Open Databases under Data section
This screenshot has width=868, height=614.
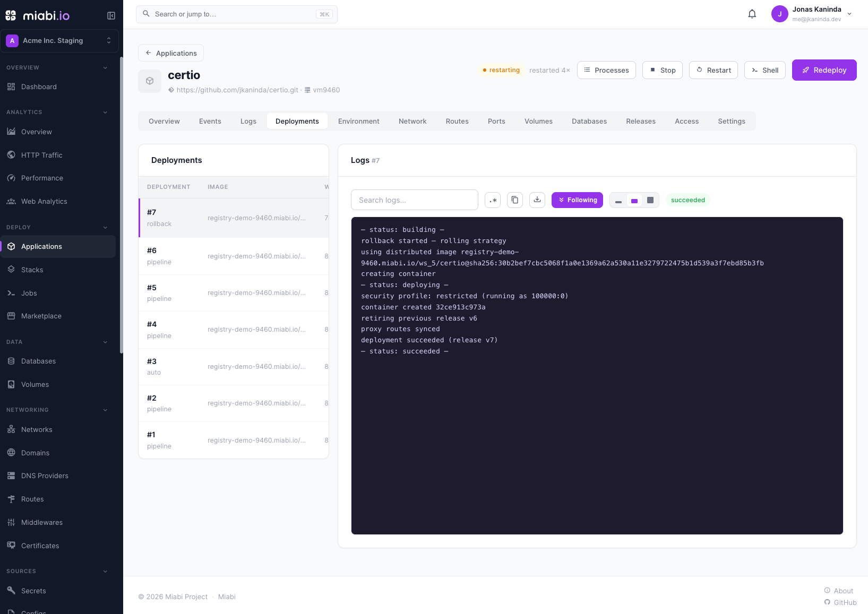58,361
